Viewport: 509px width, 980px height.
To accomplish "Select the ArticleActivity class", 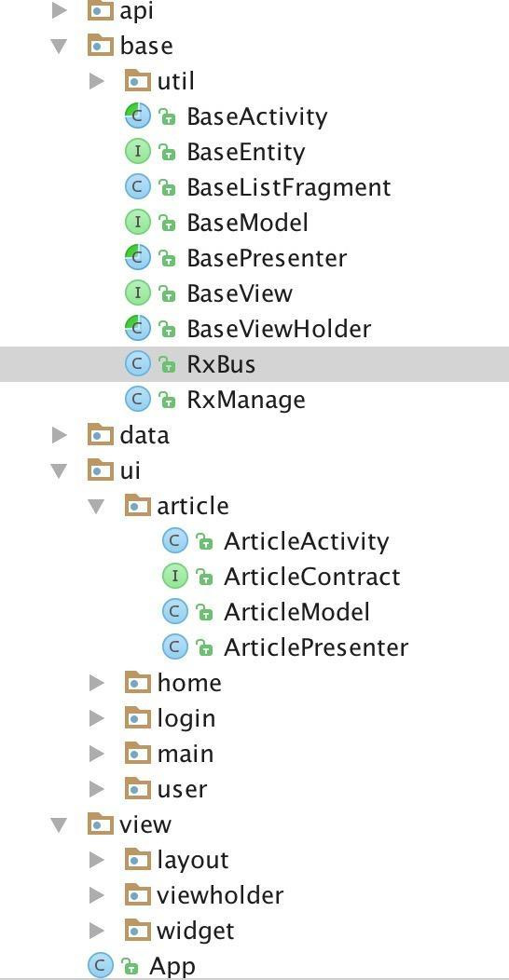I will coord(307,540).
